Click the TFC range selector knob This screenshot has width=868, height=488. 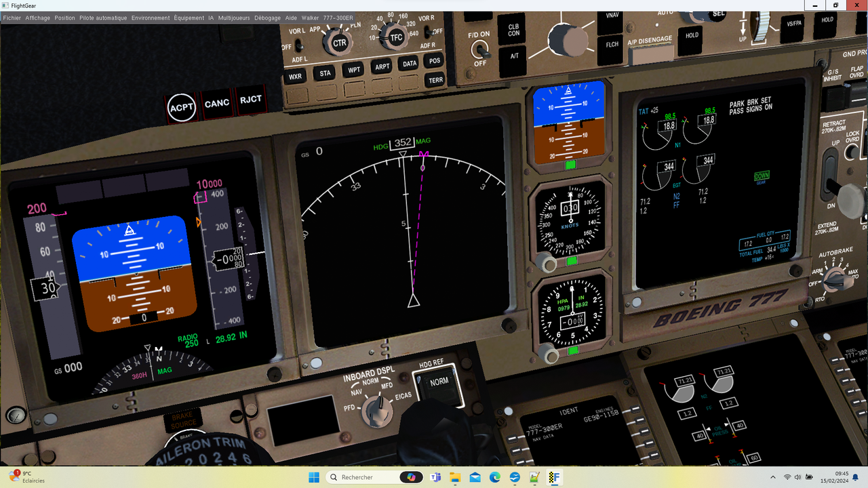click(396, 38)
